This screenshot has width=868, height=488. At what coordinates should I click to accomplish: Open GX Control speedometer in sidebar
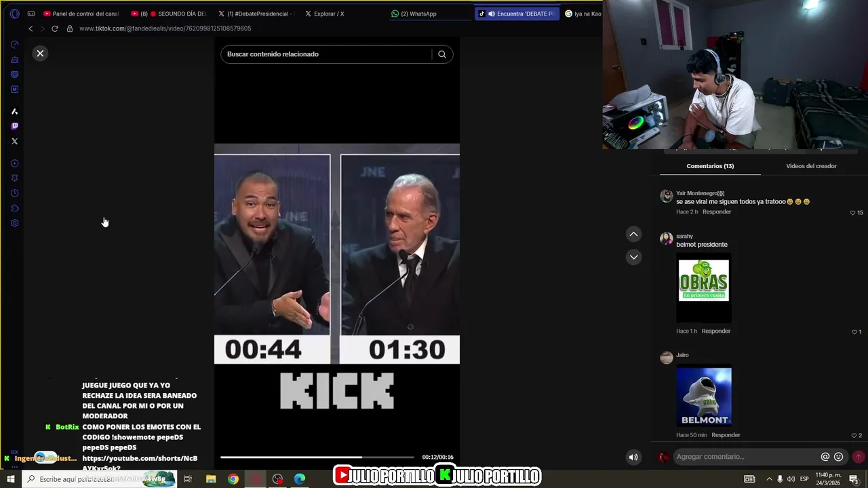click(x=14, y=44)
